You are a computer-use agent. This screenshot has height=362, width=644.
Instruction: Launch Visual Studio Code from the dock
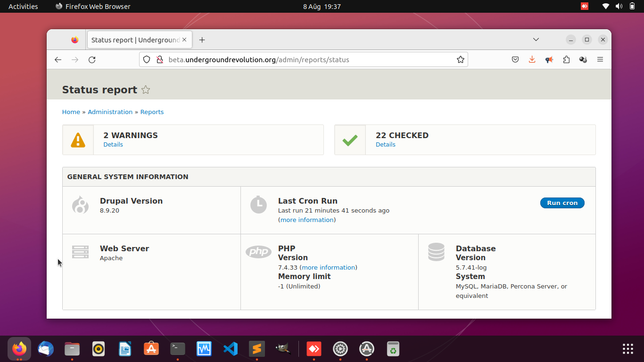pos(231,349)
